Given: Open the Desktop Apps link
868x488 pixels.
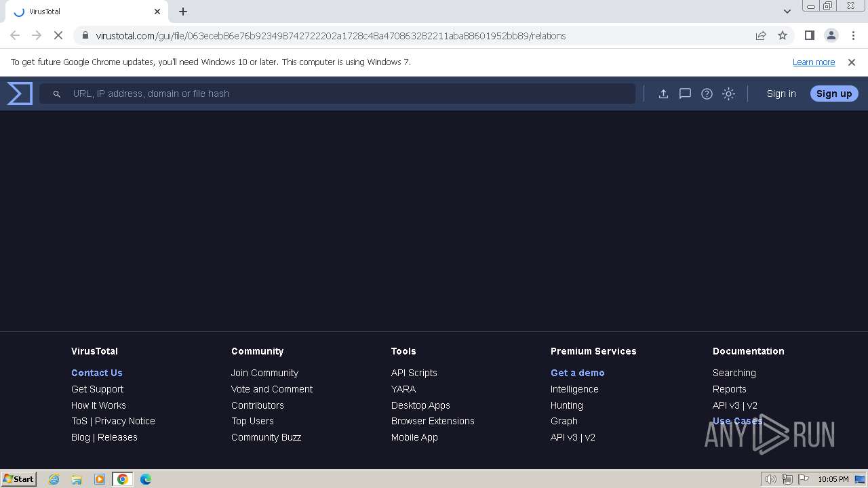Looking at the screenshot, I should coord(420,405).
